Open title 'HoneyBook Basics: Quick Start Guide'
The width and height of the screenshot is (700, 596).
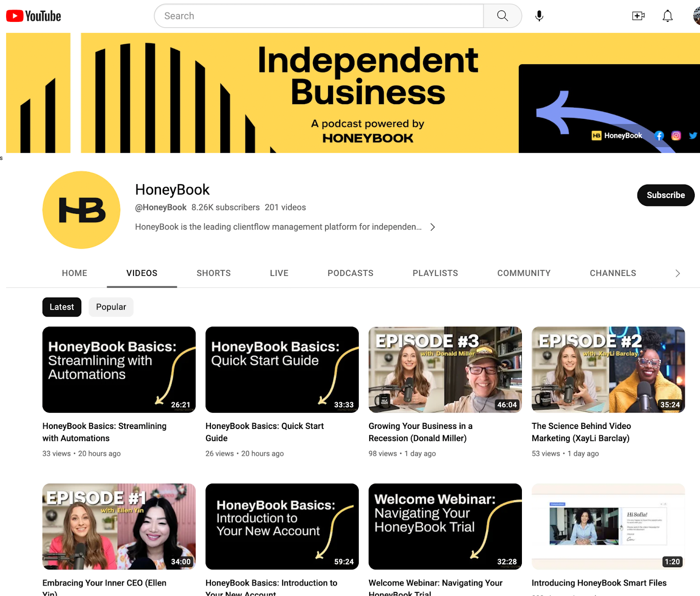pyautogui.click(x=265, y=432)
